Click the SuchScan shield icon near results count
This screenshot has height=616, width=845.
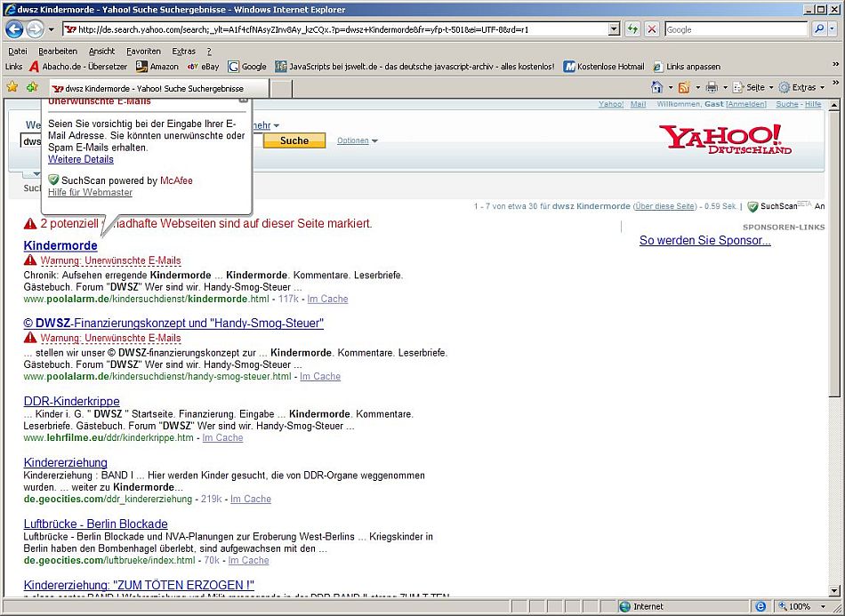click(x=752, y=206)
